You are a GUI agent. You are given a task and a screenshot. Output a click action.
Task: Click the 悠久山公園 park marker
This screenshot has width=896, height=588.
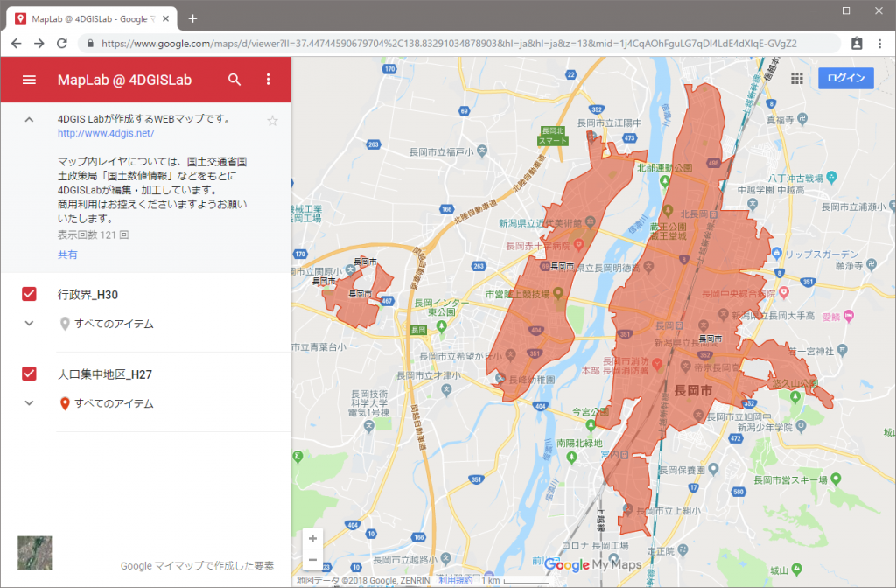pos(794,396)
